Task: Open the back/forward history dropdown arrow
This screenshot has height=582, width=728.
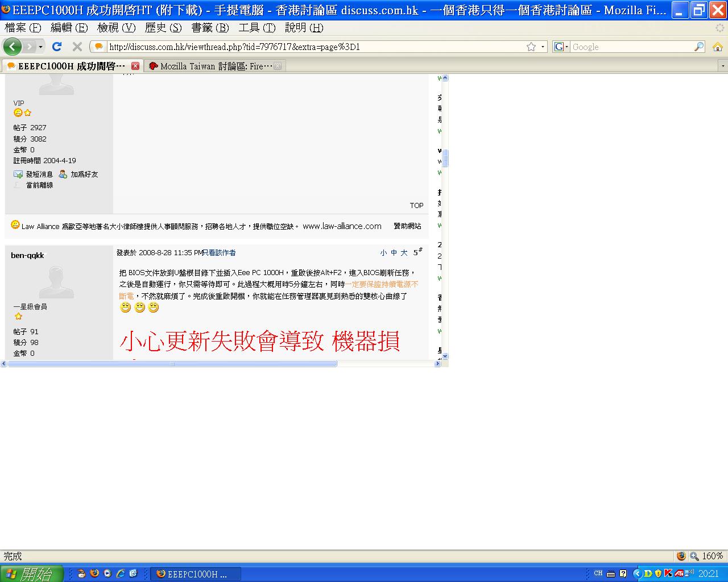Action: coord(40,47)
